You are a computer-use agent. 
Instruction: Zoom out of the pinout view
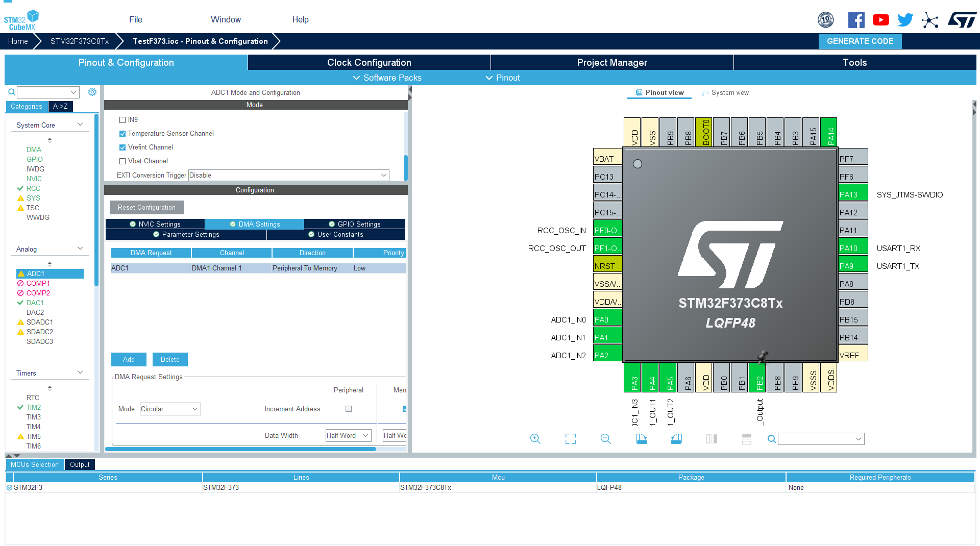(605, 438)
